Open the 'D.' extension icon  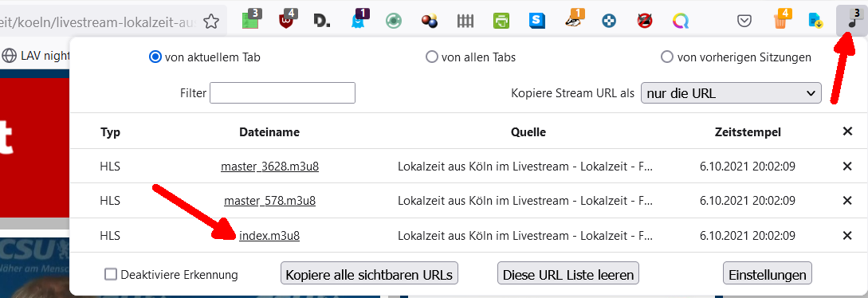(x=322, y=21)
